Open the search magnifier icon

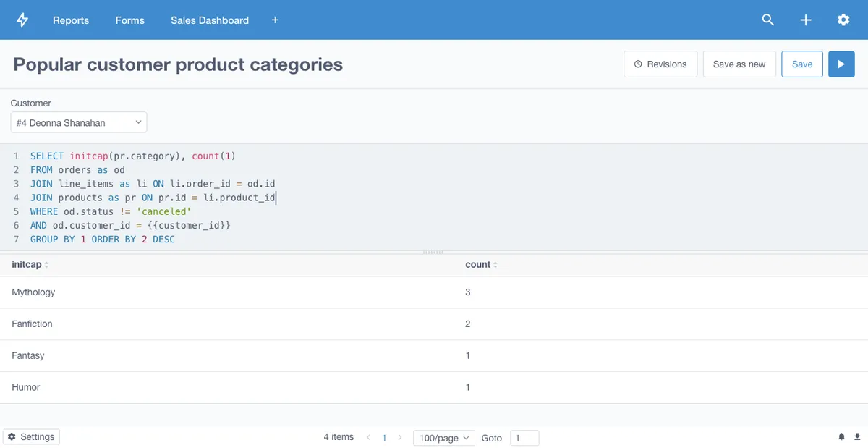[x=768, y=20]
